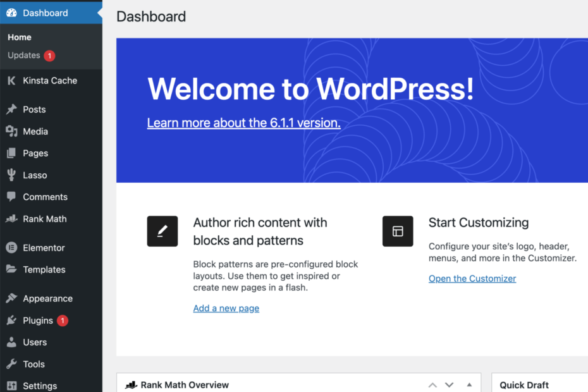Image resolution: width=588 pixels, height=392 pixels.
Task: Go to the Media menu
Action: tap(51, 132)
